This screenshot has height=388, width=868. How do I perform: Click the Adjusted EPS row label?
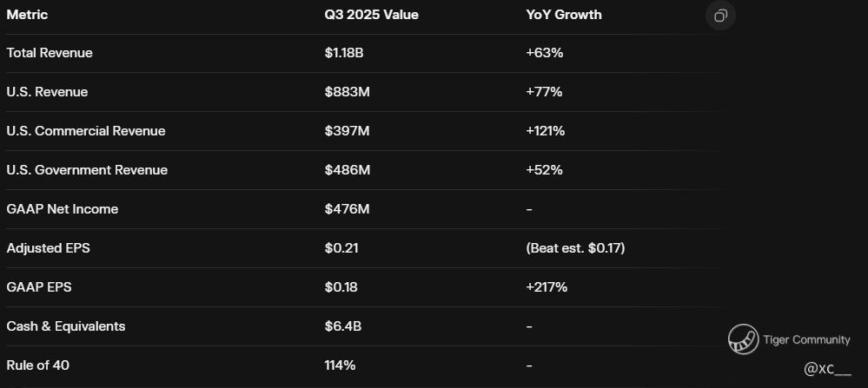point(48,248)
